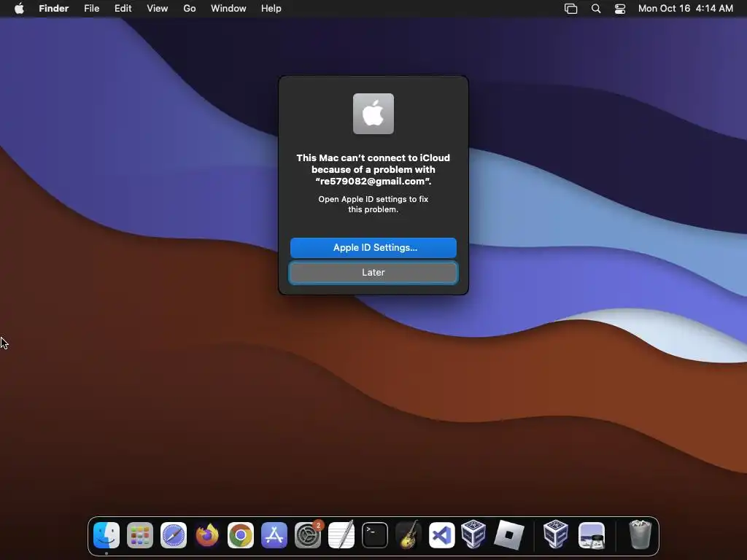This screenshot has width=747, height=560.
Task: Open the Trash in the Dock
Action: [640, 535]
